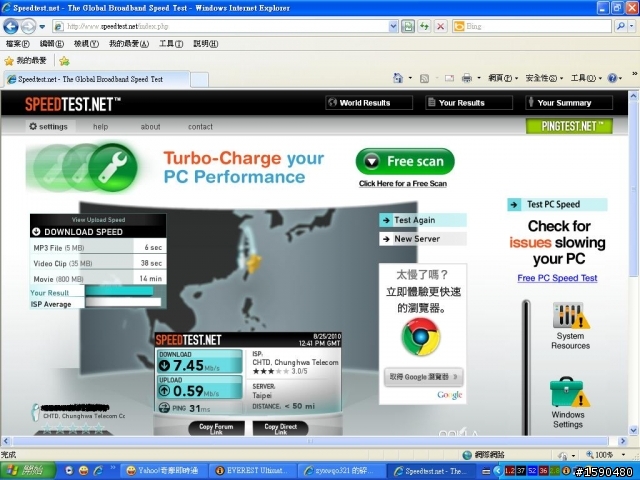Click the green PINGTEST.NET button
The width and height of the screenshot is (640, 480).
pos(569,126)
